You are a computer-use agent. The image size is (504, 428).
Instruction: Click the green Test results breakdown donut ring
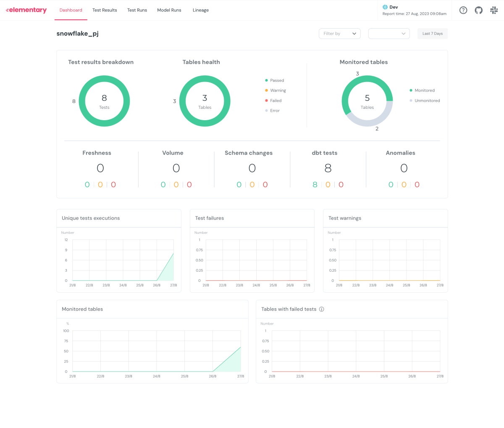click(x=82, y=101)
